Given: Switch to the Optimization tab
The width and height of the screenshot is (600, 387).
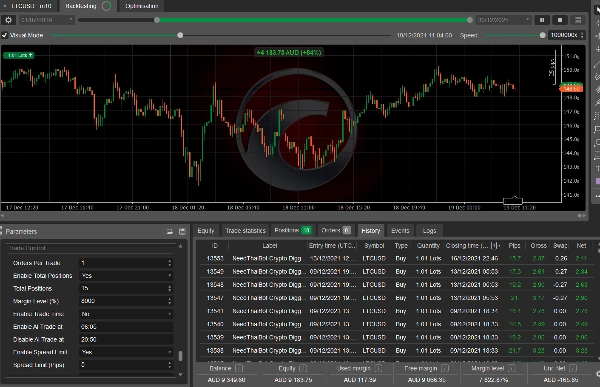Looking at the screenshot, I should 141,6.
